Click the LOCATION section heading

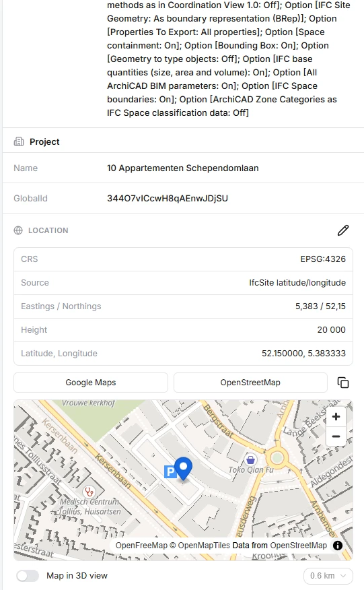click(48, 230)
